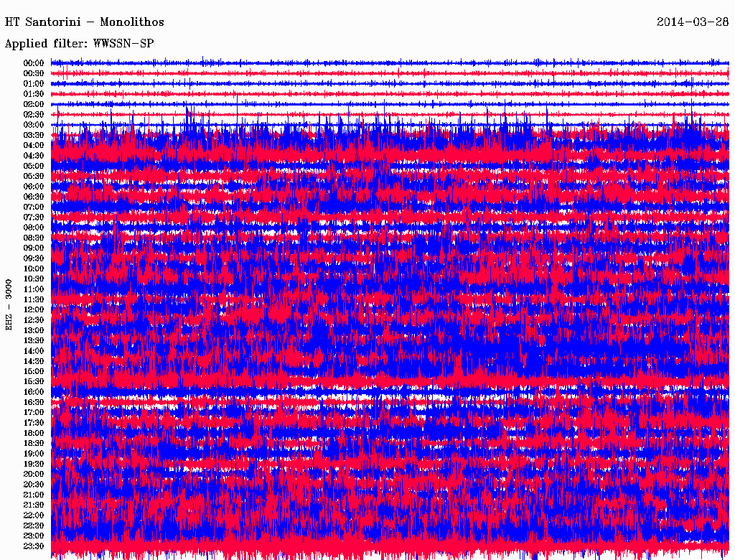Click the 11:00 time label
This screenshot has height=560, width=735.
point(34,289)
